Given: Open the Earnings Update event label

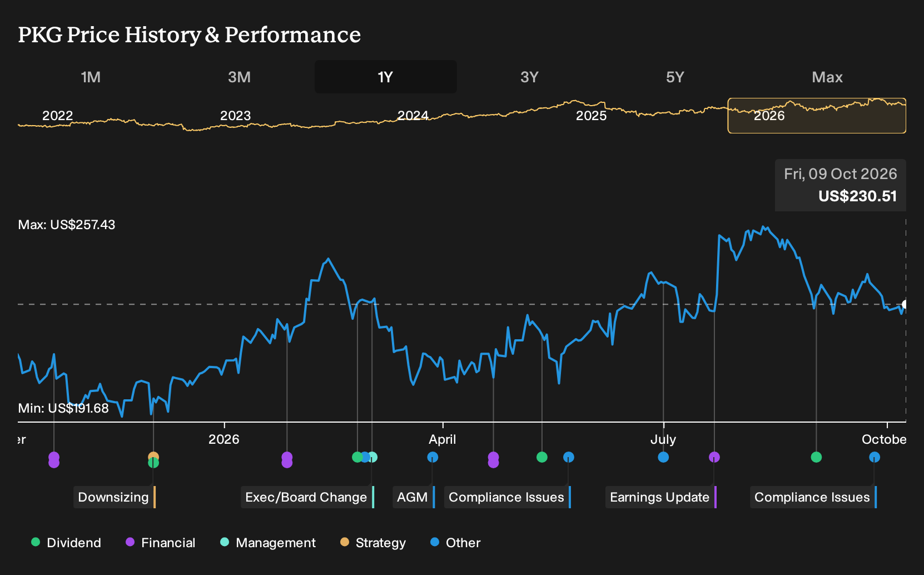Looking at the screenshot, I should click(x=661, y=497).
